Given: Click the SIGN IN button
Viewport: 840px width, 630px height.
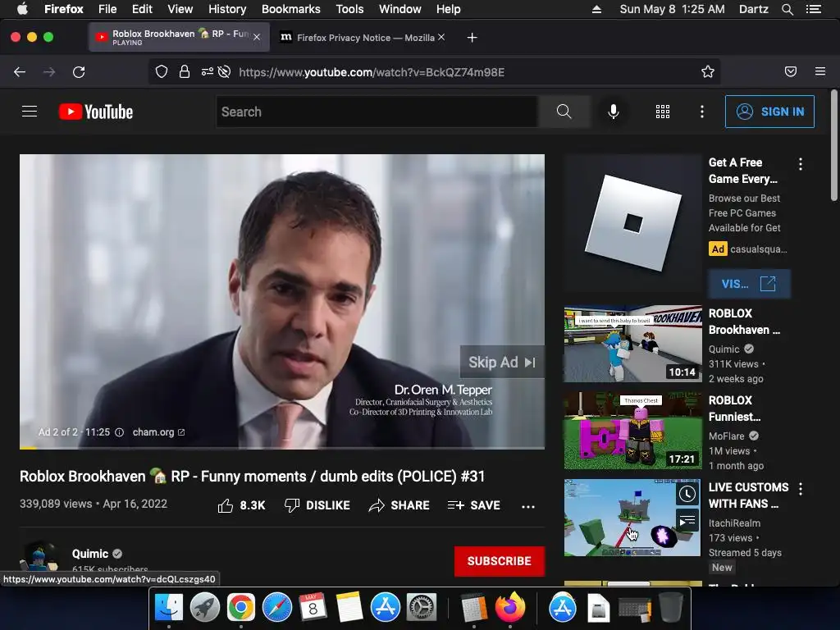Looking at the screenshot, I should point(769,112).
